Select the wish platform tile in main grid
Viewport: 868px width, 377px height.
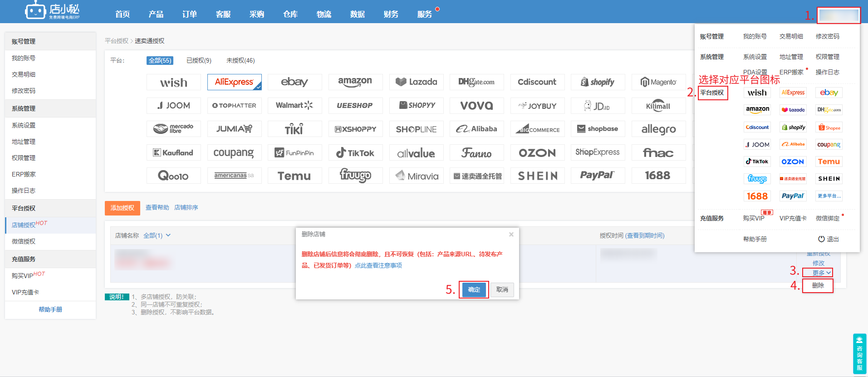pyautogui.click(x=174, y=83)
